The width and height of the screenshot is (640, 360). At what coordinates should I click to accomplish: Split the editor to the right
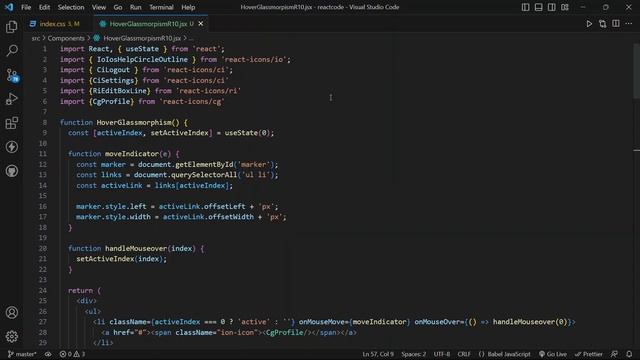616,24
